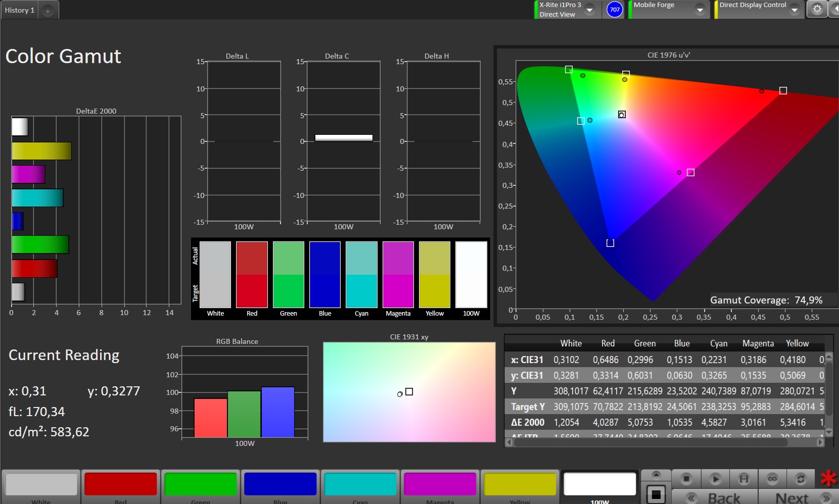The width and height of the screenshot is (839, 504).
Task: Click the continuous read infinity icon
Action: pos(772,478)
